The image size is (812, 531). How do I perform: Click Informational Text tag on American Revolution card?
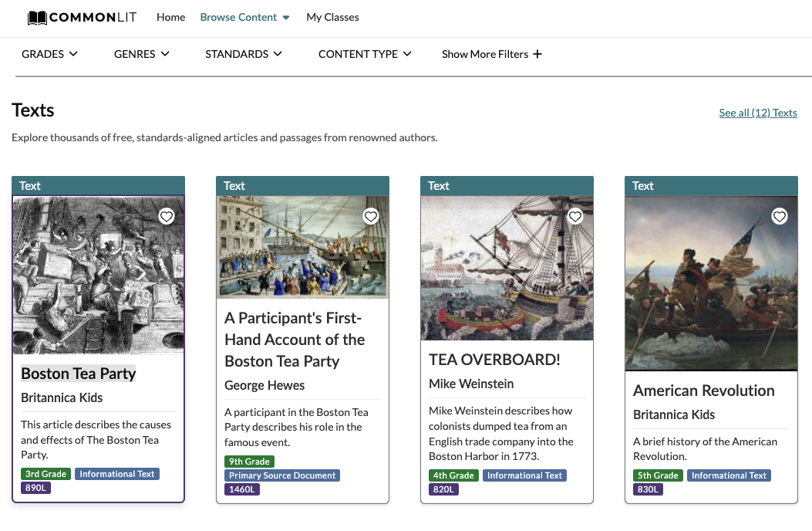pyautogui.click(x=729, y=475)
